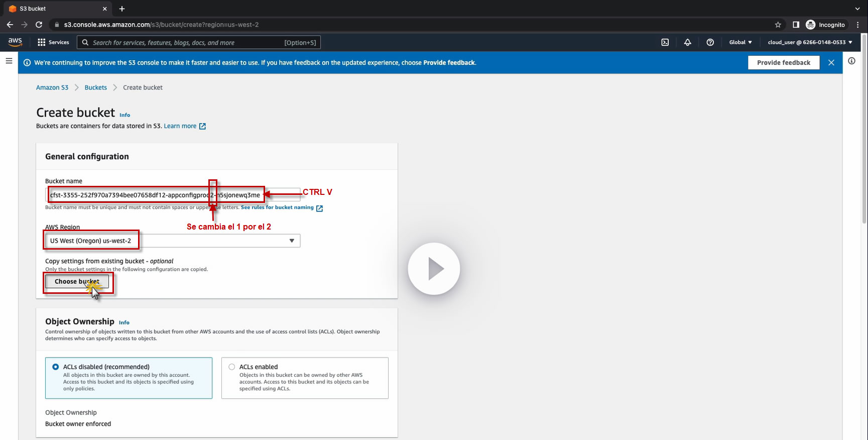The width and height of the screenshot is (868, 440).
Task: Open See rules for bucket naming link
Action: [277, 207]
